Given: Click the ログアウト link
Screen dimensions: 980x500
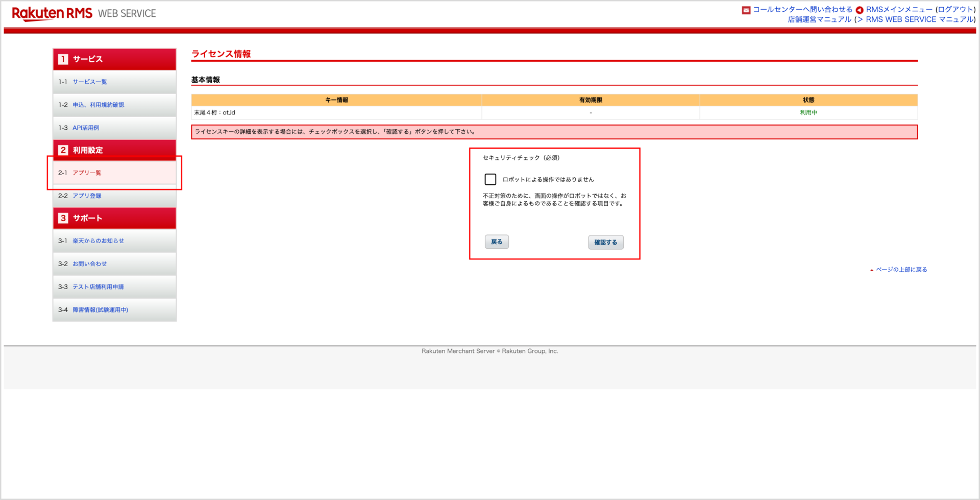Looking at the screenshot, I should coord(956,9).
